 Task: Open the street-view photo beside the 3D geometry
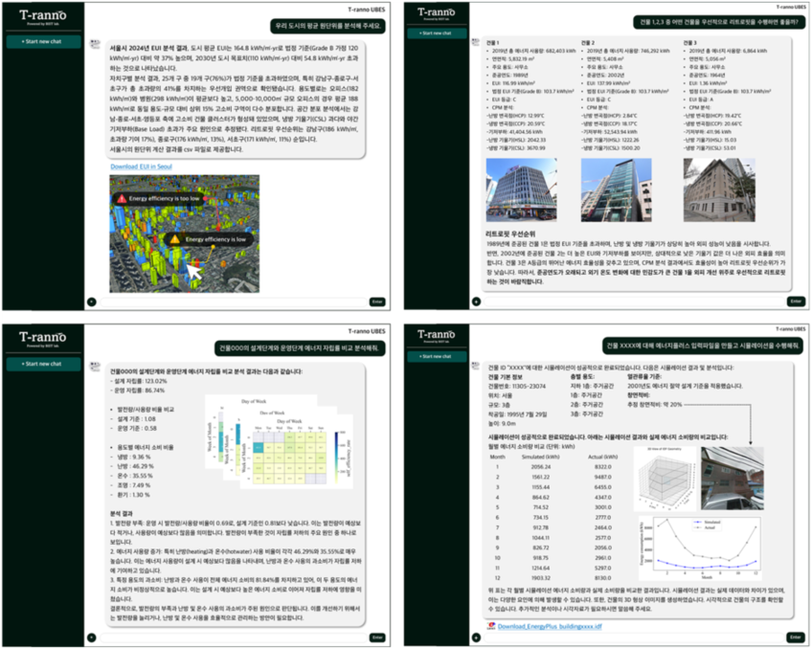tap(733, 479)
